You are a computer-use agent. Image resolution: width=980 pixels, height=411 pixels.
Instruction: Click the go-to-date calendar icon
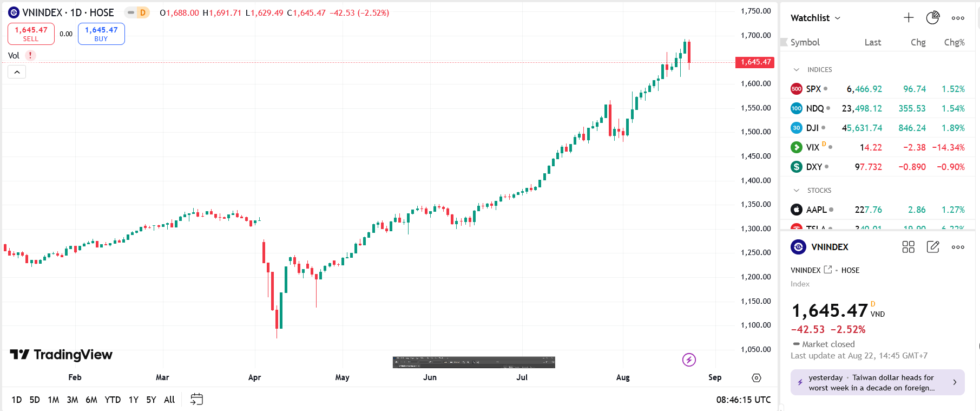pyautogui.click(x=196, y=399)
